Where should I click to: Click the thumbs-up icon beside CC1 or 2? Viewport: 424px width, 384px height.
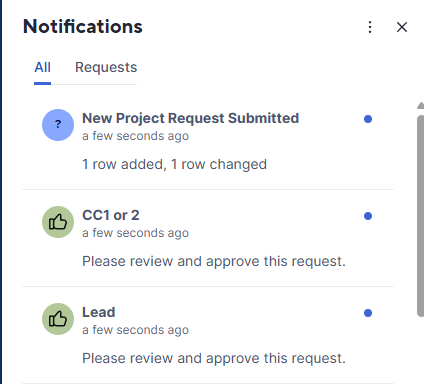click(x=58, y=222)
